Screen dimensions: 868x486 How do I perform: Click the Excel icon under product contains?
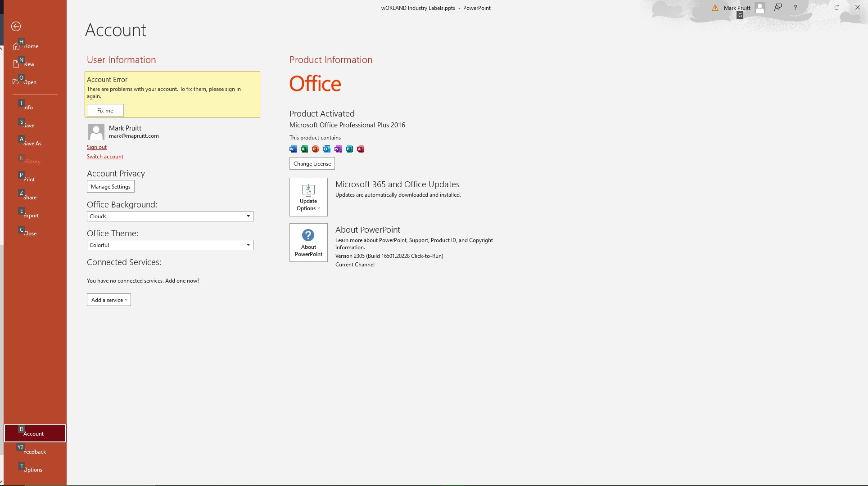click(304, 149)
